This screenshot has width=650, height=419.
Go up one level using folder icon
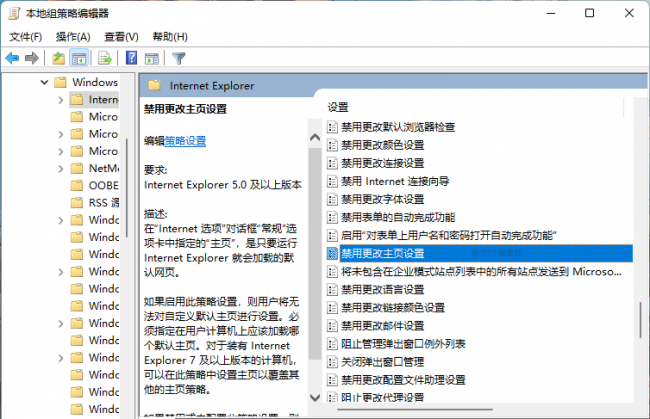pos(58,58)
